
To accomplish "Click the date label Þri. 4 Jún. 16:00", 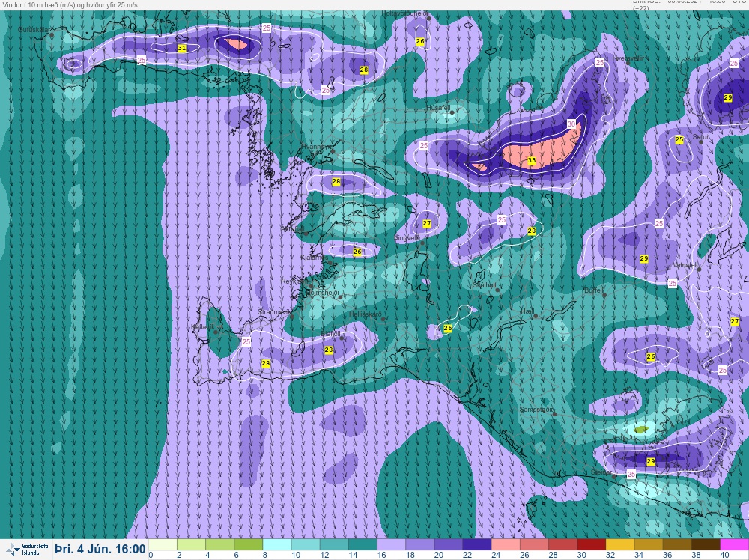I will pos(100,549).
